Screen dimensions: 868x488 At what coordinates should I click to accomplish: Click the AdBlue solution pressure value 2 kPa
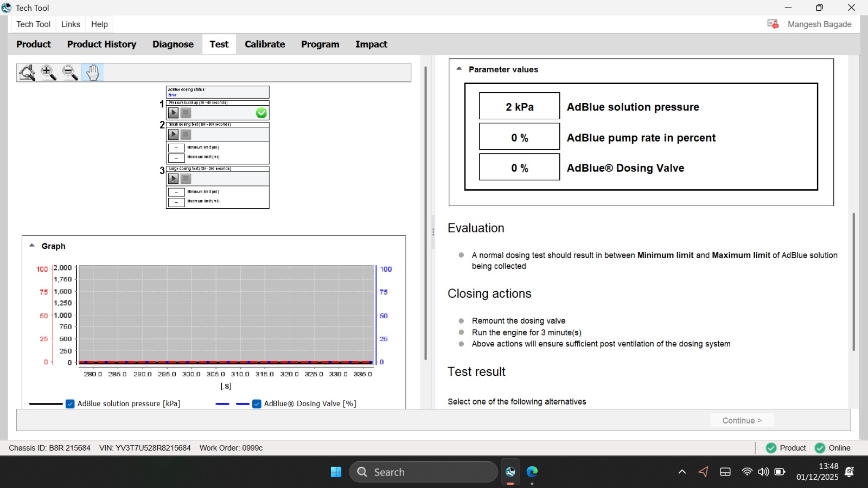[x=520, y=106]
